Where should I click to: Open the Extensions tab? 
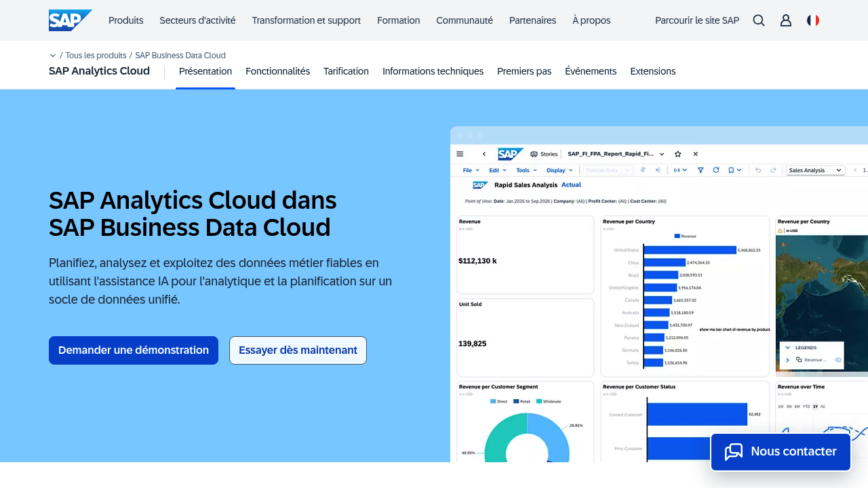[653, 71]
